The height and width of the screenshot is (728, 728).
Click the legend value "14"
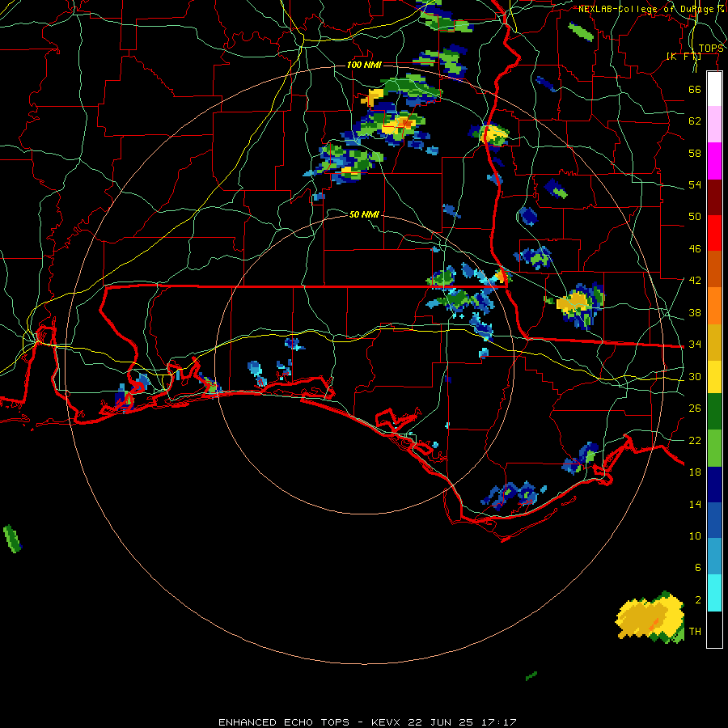coord(695,504)
